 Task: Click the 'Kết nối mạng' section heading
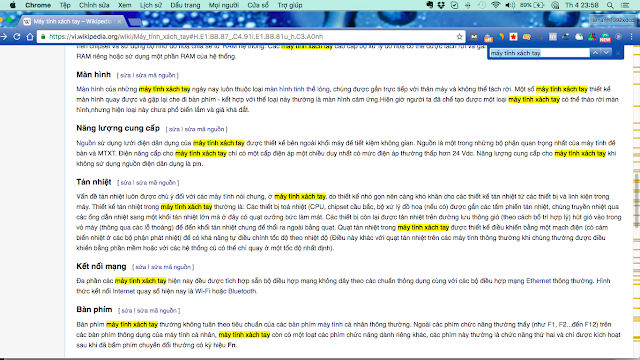(101, 267)
